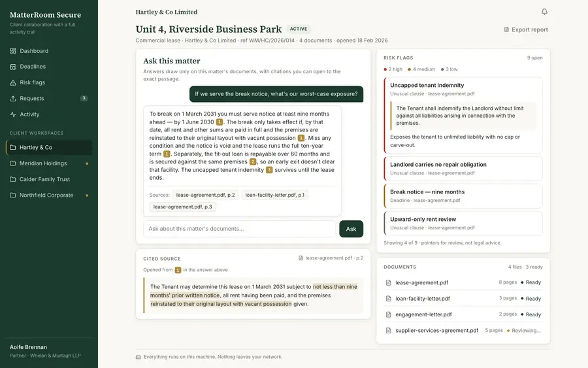Click Export report
The image size is (588, 368).
[526, 29]
